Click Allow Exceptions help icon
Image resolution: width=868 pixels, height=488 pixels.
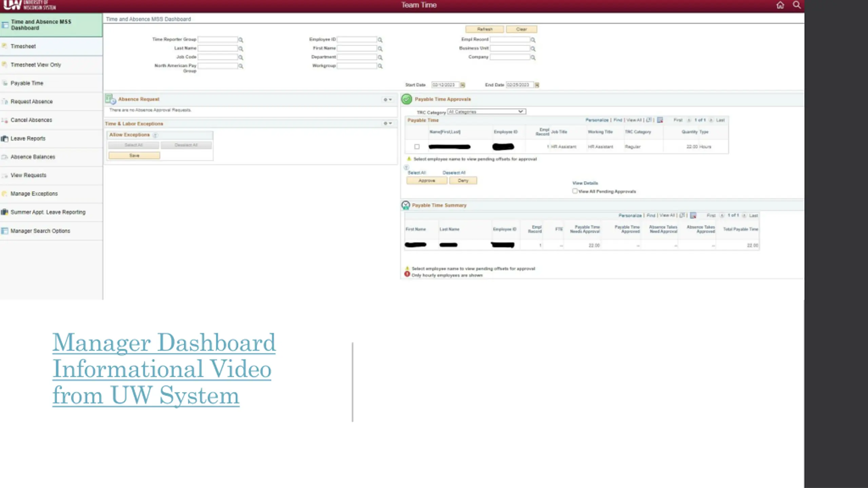pyautogui.click(x=155, y=135)
